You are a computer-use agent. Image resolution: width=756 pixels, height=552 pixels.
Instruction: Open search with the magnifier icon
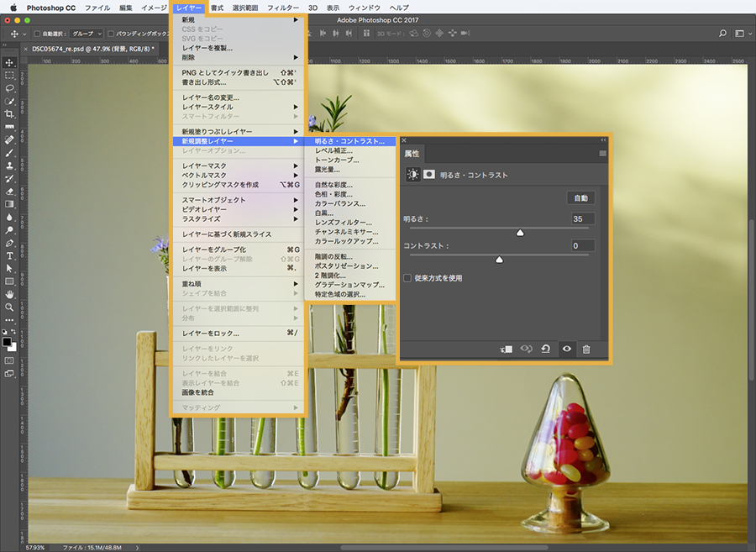click(x=722, y=34)
